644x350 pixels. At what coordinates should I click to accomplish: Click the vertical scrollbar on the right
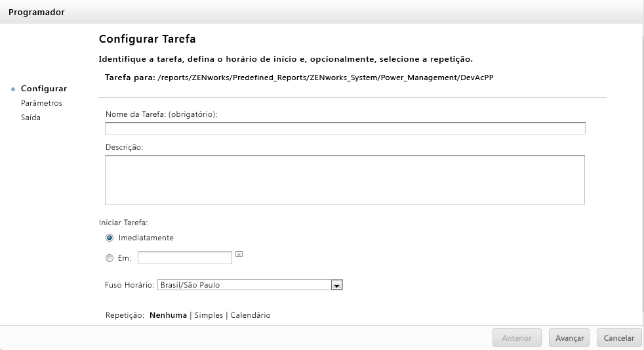coord(641,177)
